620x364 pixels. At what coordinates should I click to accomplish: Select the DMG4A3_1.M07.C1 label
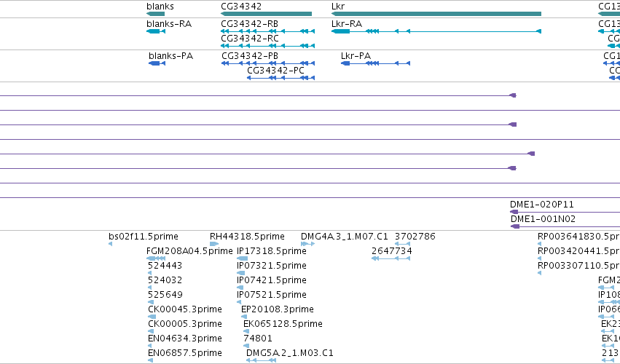click(x=345, y=237)
